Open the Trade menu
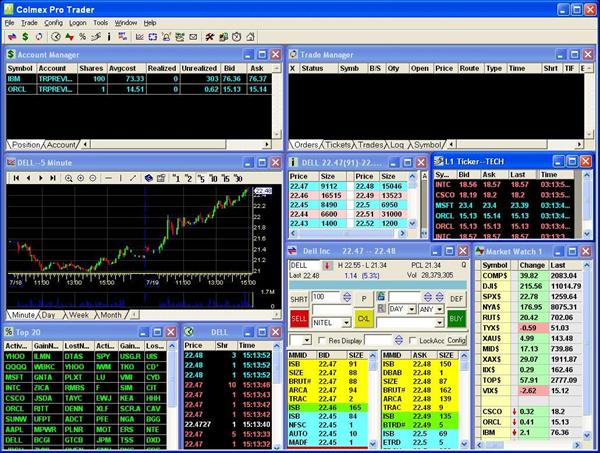 point(29,23)
